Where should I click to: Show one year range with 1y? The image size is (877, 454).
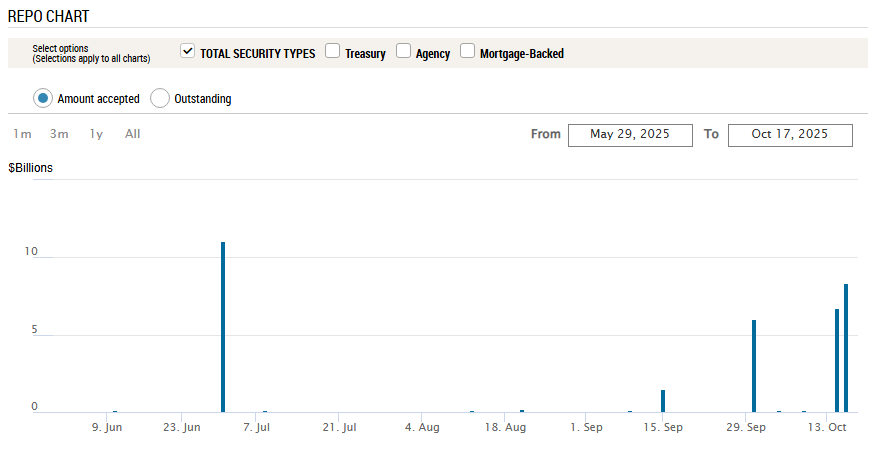point(96,134)
